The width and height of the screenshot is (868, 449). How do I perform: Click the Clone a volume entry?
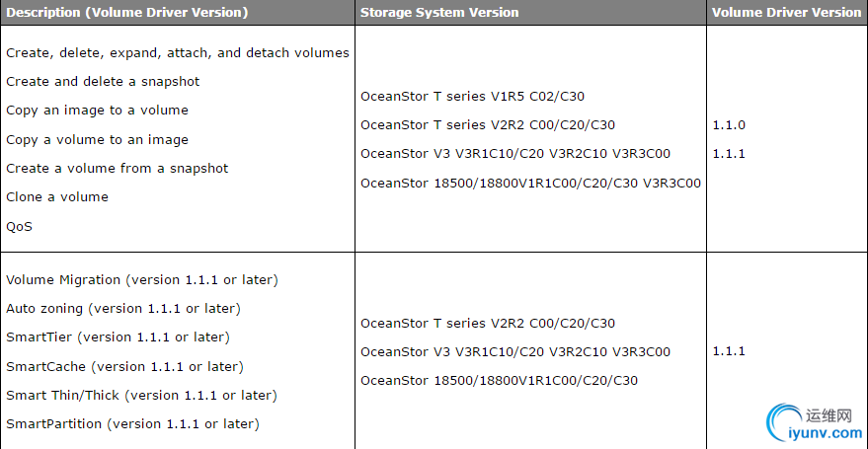tap(57, 197)
